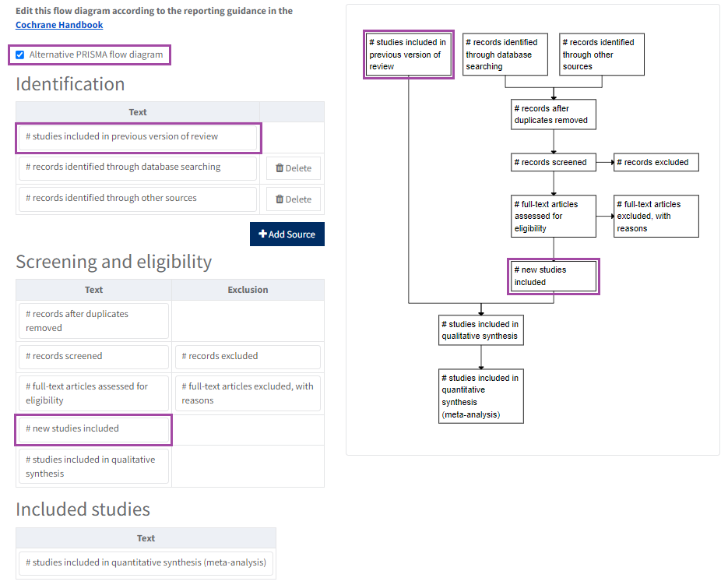Image resolution: width=728 pixels, height=585 pixels.
Task: Uncheck the Alternative PRISMA flow diagram checkbox
Action: point(20,55)
